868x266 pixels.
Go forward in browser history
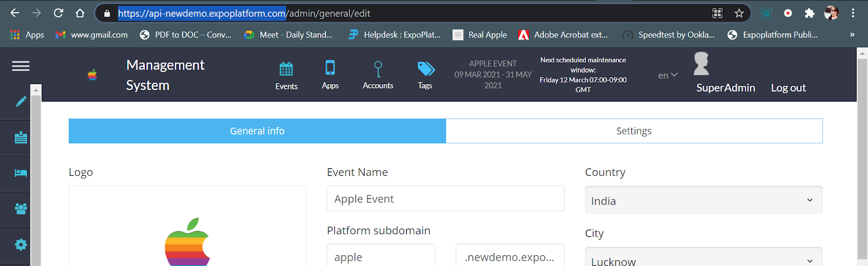click(36, 13)
